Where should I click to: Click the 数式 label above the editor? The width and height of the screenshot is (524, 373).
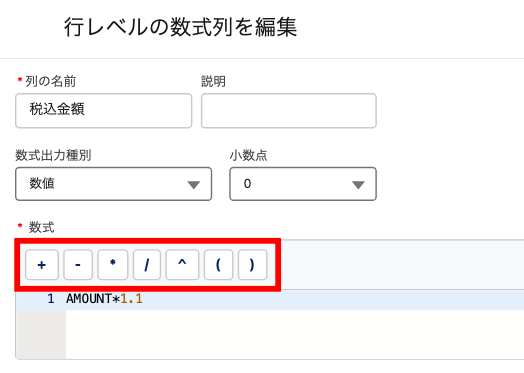click(41, 228)
